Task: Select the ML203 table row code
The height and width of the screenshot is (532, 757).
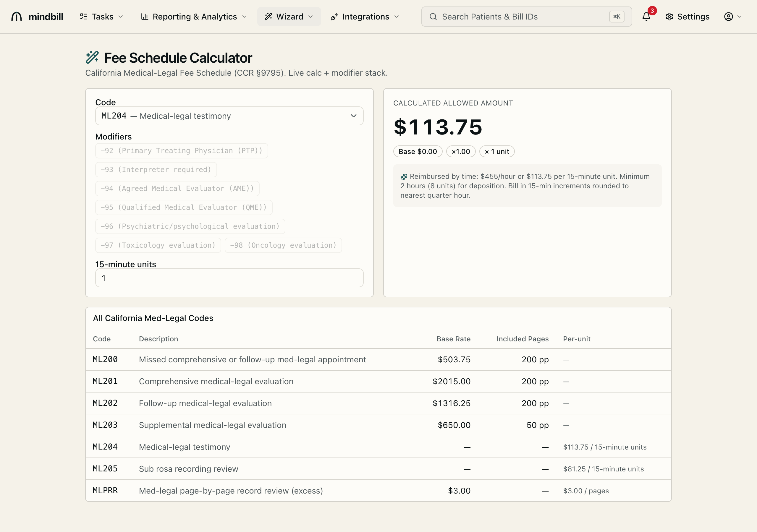Action: point(105,425)
